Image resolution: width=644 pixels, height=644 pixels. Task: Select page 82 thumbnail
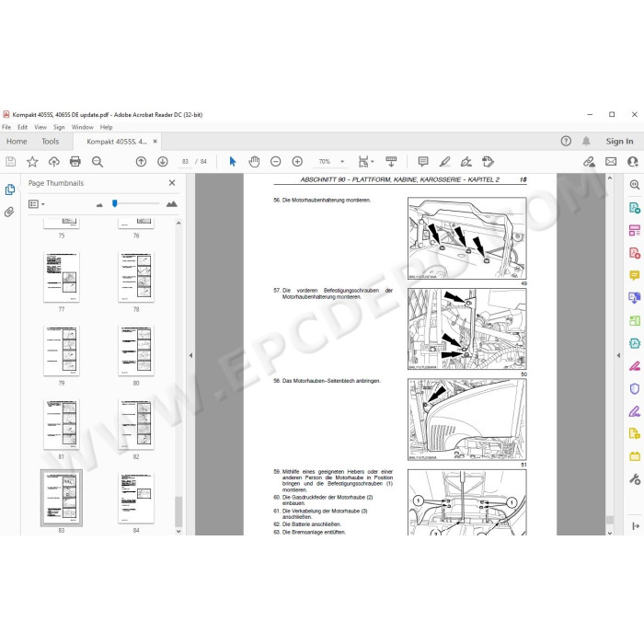pyautogui.click(x=136, y=425)
